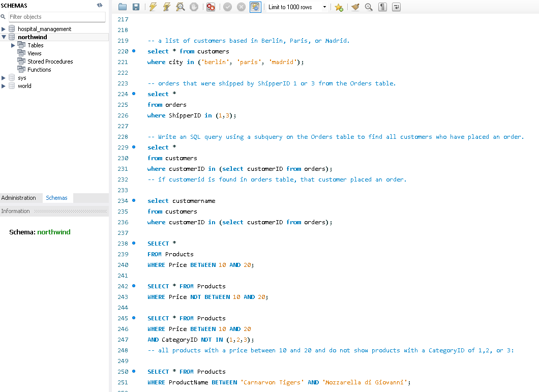Click 'CategoryID' on line 247
The image size is (539, 392).
click(x=179, y=340)
